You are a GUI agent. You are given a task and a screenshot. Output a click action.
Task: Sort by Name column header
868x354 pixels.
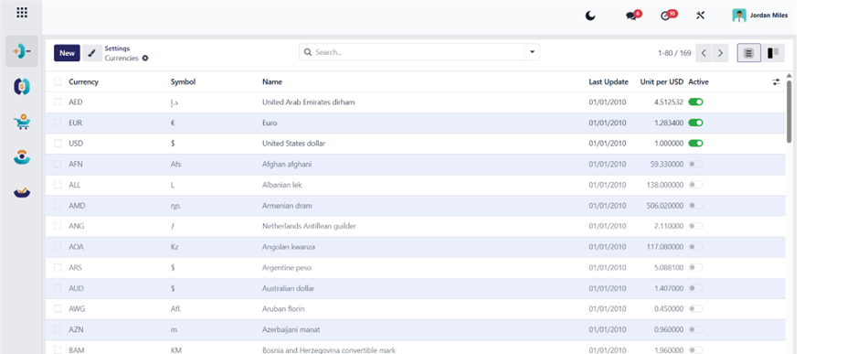pos(271,82)
